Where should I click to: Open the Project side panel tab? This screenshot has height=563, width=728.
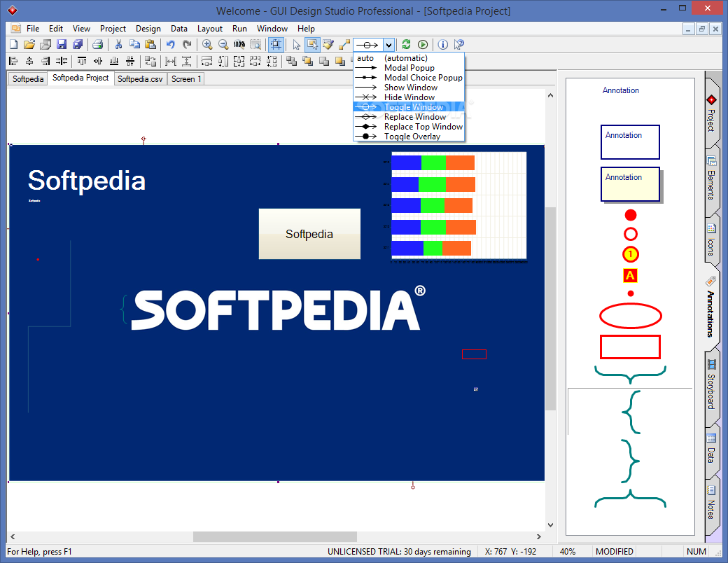711,113
